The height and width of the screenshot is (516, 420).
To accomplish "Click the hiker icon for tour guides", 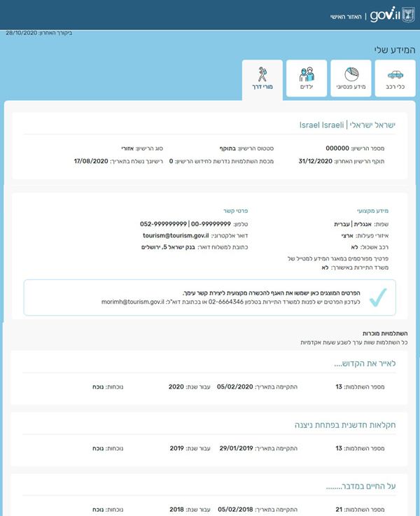I will pos(262,74).
